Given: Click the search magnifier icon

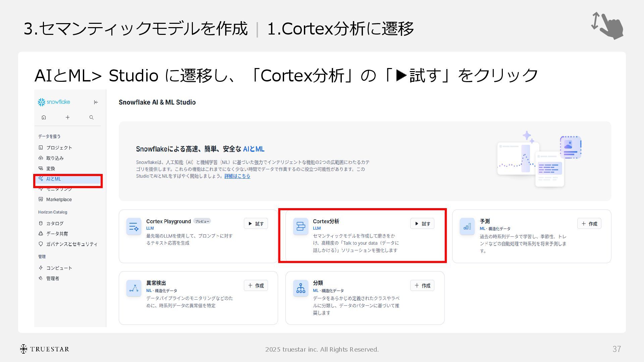Looking at the screenshot, I should [91, 117].
